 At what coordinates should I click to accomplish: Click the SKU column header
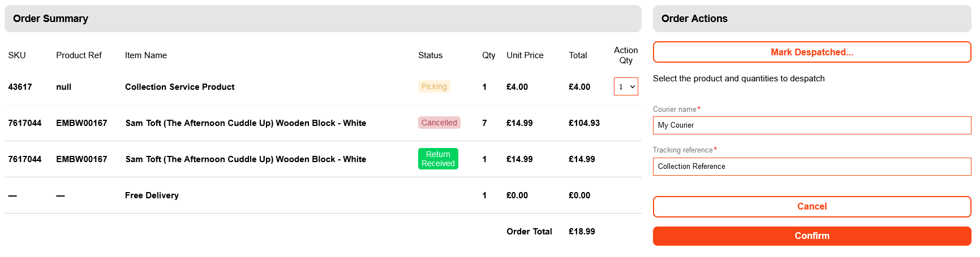click(x=17, y=55)
